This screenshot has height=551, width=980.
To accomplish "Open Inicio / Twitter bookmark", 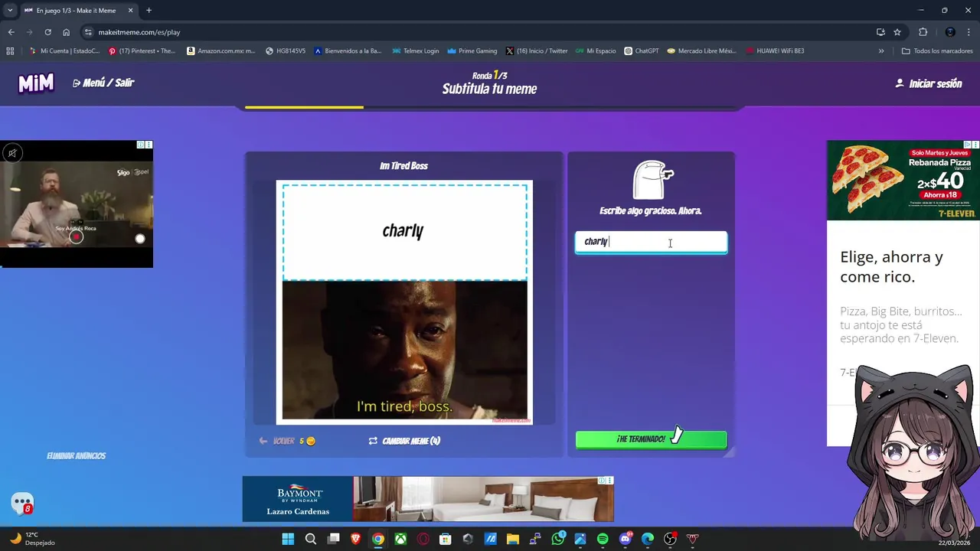I will coord(537,51).
